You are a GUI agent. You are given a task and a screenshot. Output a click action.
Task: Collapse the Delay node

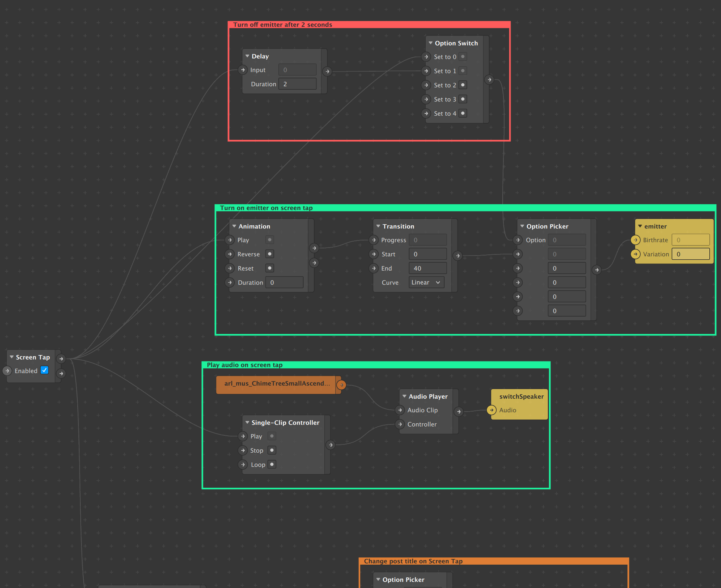pyautogui.click(x=247, y=56)
